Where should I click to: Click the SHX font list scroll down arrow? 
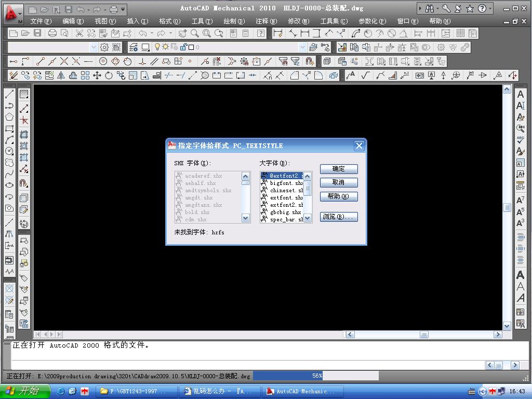(x=246, y=218)
